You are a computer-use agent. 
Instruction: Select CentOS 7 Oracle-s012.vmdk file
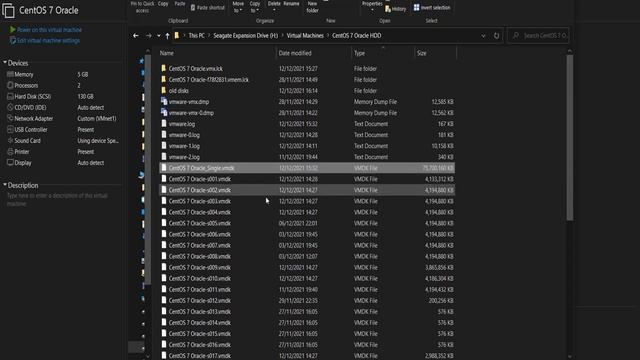tap(307, 300)
